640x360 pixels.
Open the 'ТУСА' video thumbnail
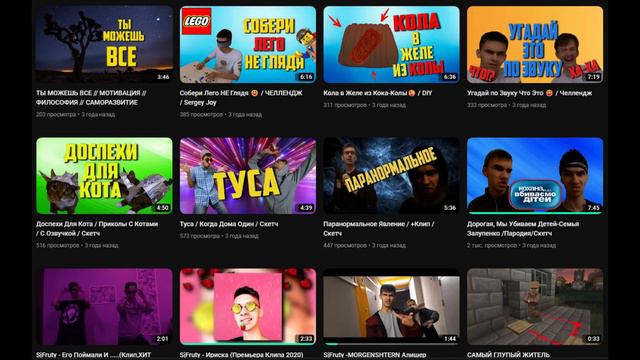[248, 176]
